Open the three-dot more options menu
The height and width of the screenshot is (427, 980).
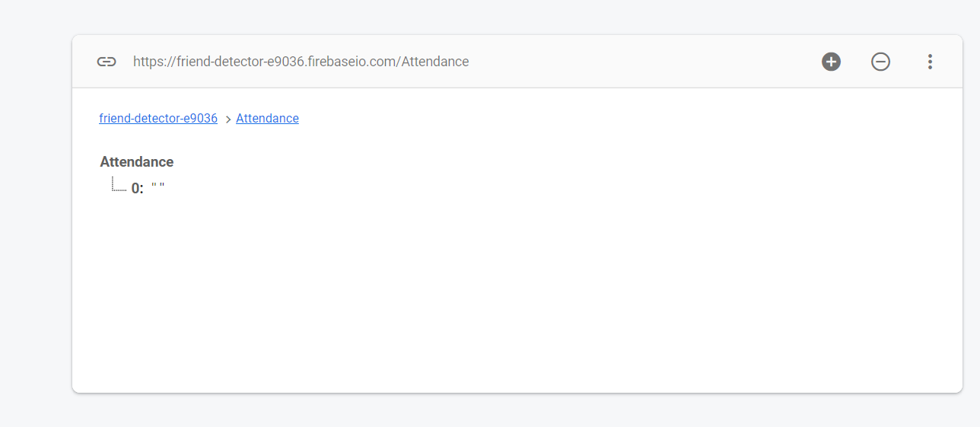click(930, 62)
